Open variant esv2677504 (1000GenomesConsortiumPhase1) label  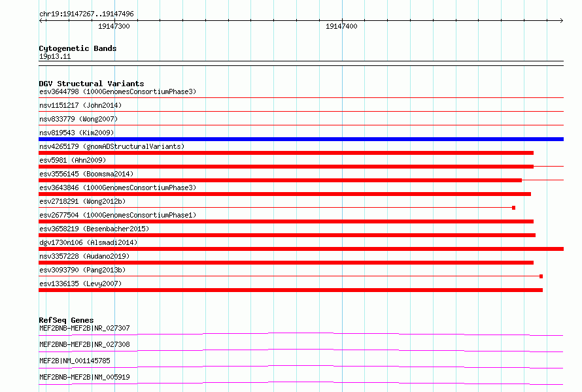click(x=118, y=215)
